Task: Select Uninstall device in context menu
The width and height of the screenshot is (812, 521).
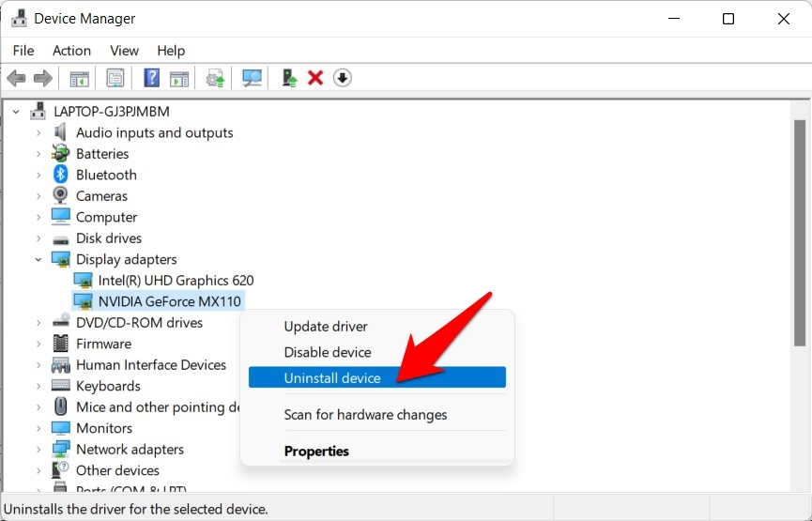Action: click(x=377, y=377)
